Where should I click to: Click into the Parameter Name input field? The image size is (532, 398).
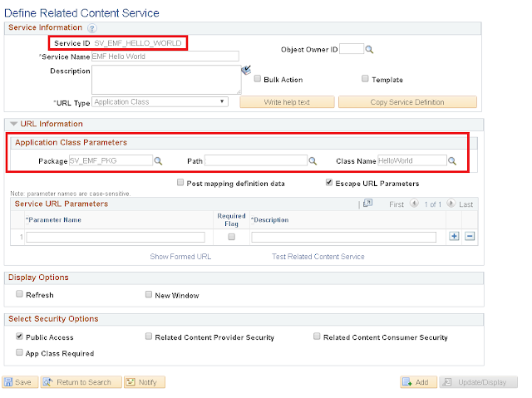pos(115,237)
